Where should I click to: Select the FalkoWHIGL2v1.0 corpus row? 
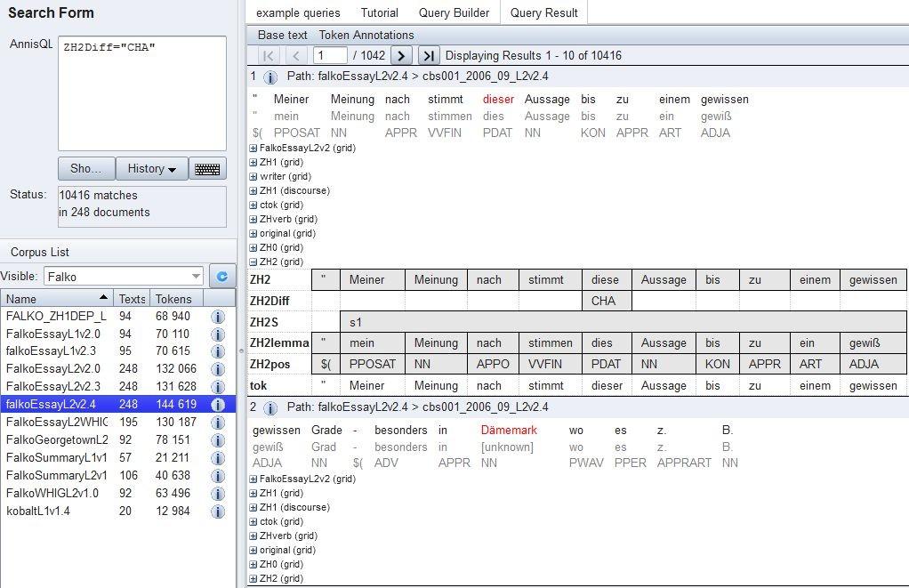click(118, 493)
